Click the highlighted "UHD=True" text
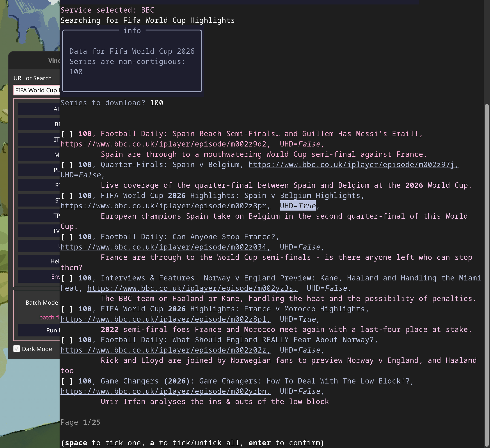 click(x=298, y=206)
